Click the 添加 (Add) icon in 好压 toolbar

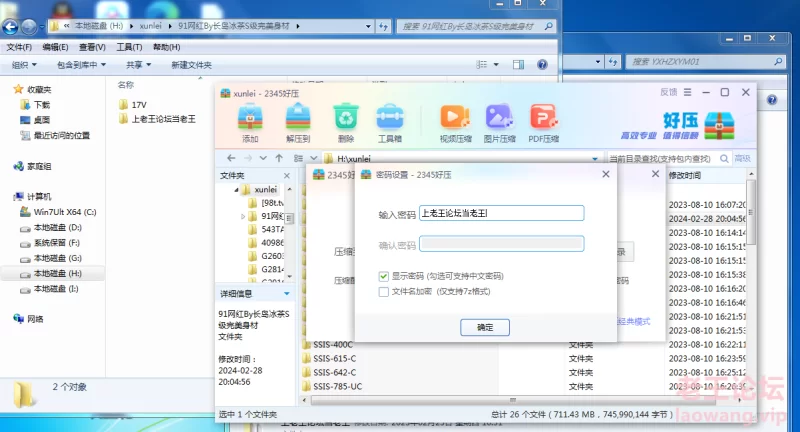coord(250,123)
